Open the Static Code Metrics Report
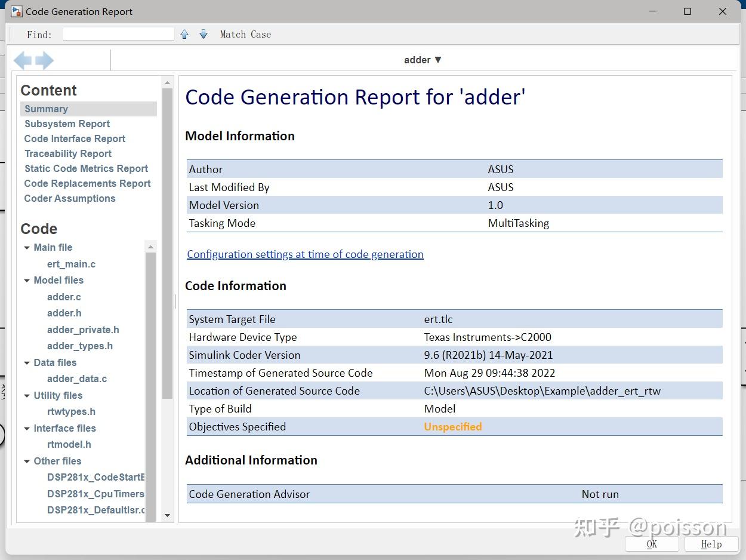The width and height of the screenshot is (746, 560). click(86, 168)
